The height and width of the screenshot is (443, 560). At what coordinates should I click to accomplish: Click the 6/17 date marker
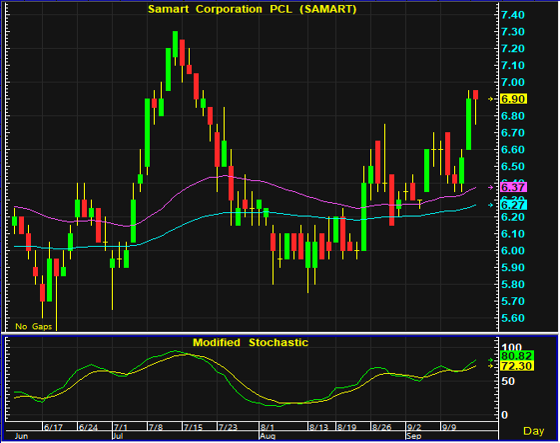[x=53, y=427]
